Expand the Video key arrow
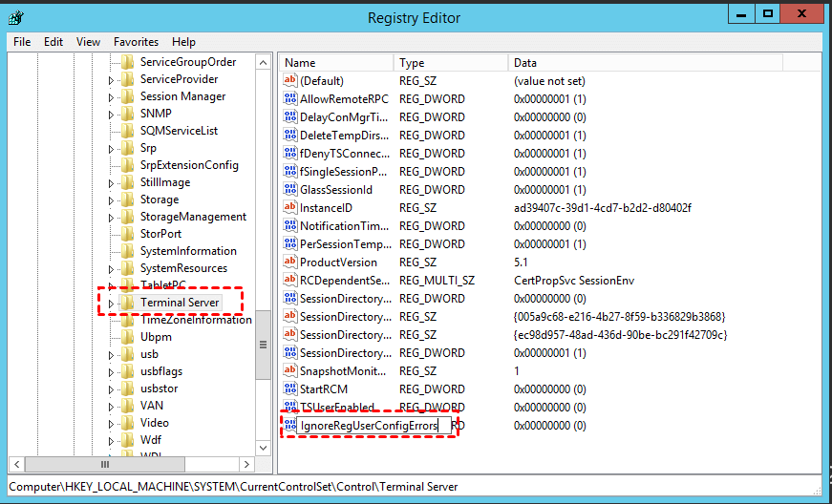The width and height of the screenshot is (832, 504). tap(111, 423)
